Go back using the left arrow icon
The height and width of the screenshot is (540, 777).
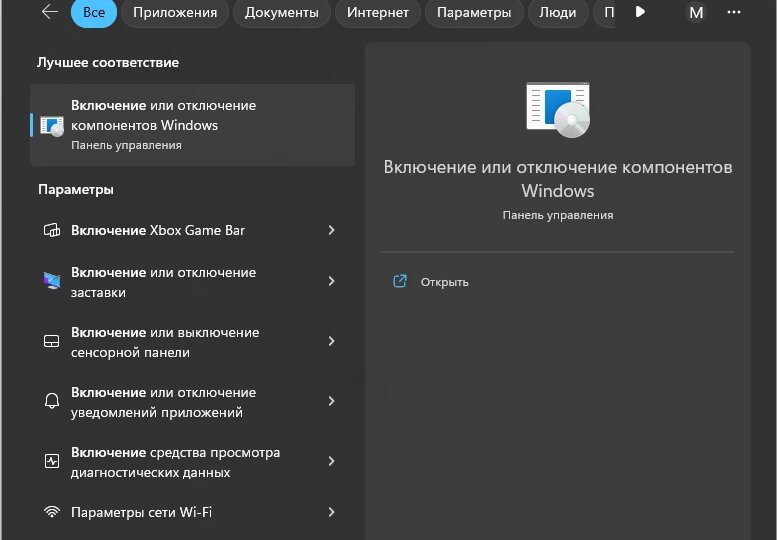tap(50, 12)
